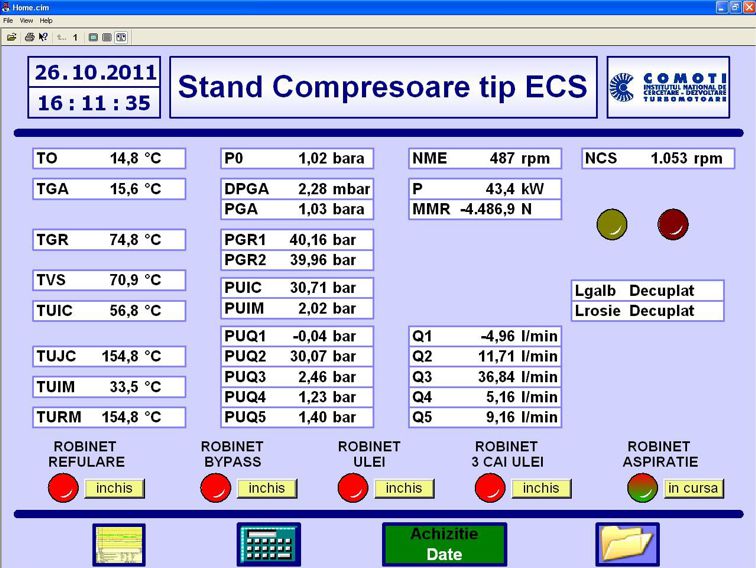
Task: Click the Robinet Bypass red status lamp
Action: (216, 488)
